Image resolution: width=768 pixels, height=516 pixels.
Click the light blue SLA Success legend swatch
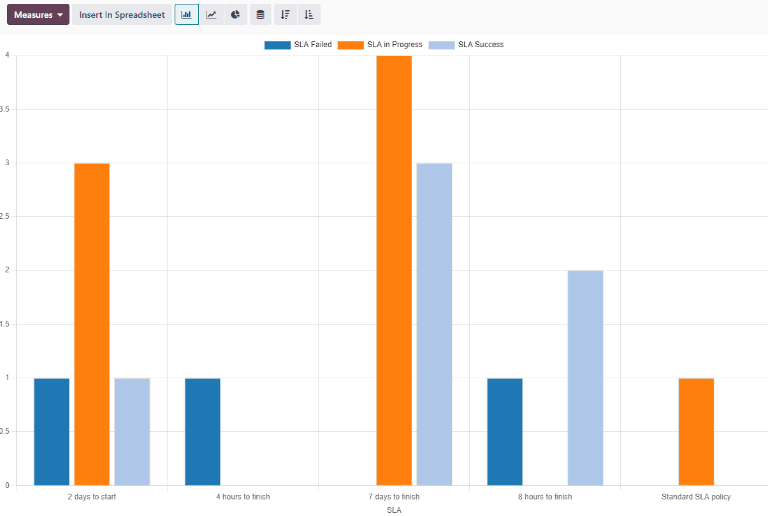click(441, 45)
